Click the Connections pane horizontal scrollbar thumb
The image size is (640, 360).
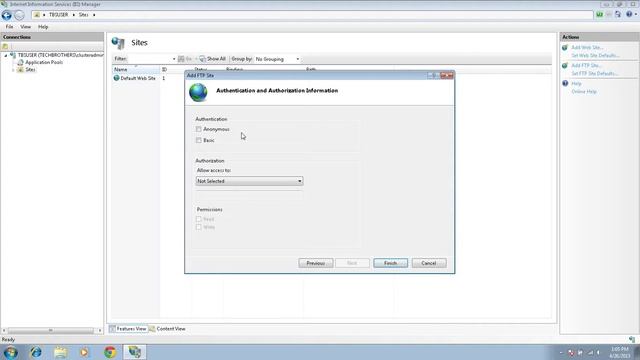(x=51, y=330)
